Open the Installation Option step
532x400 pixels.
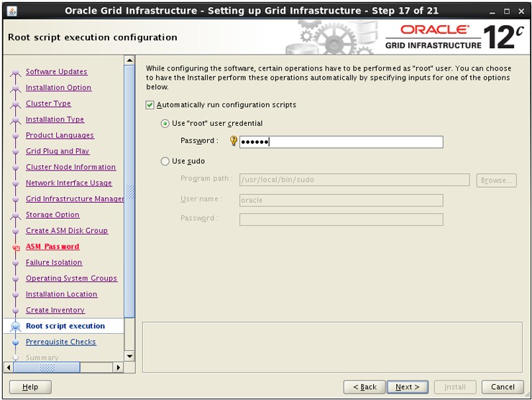pyautogui.click(x=59, y=88)
